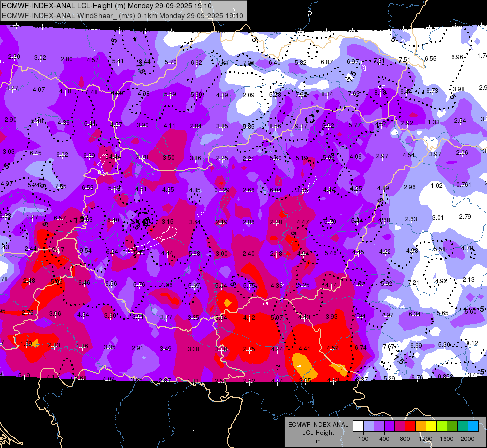
Task: Click the wind shear value 6.96
Action: (x=457, y=57)
